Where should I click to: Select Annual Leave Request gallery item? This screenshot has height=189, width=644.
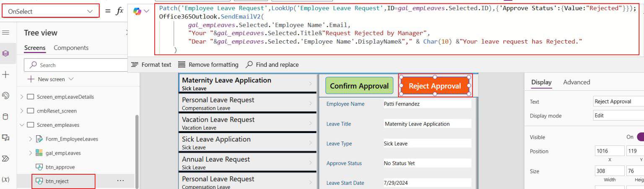(248, 163)
